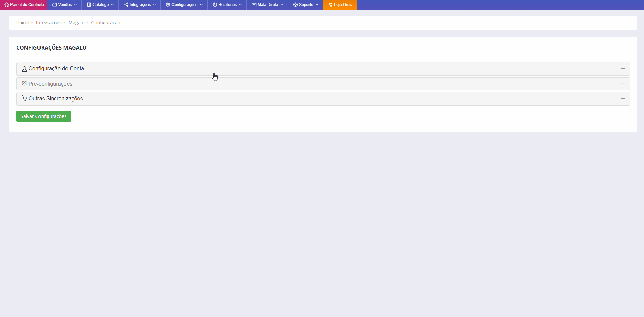Click the user icon beside Configuração de Conta
The image size is (644, 317).
[24, 69]
